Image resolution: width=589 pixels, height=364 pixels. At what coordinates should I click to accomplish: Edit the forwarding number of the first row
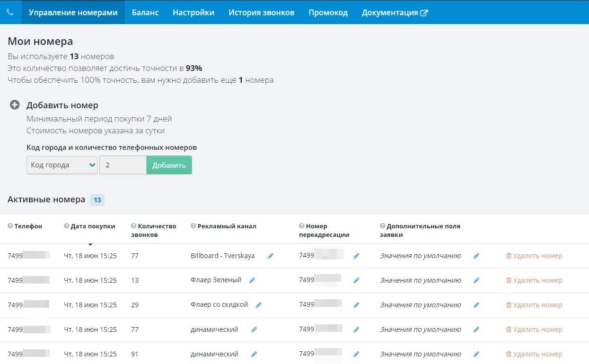click(x=356, y=255)
